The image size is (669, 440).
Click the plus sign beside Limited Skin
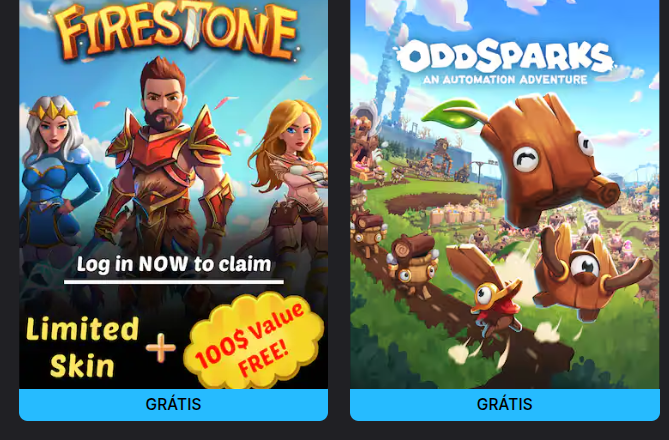tap(161, 348)
